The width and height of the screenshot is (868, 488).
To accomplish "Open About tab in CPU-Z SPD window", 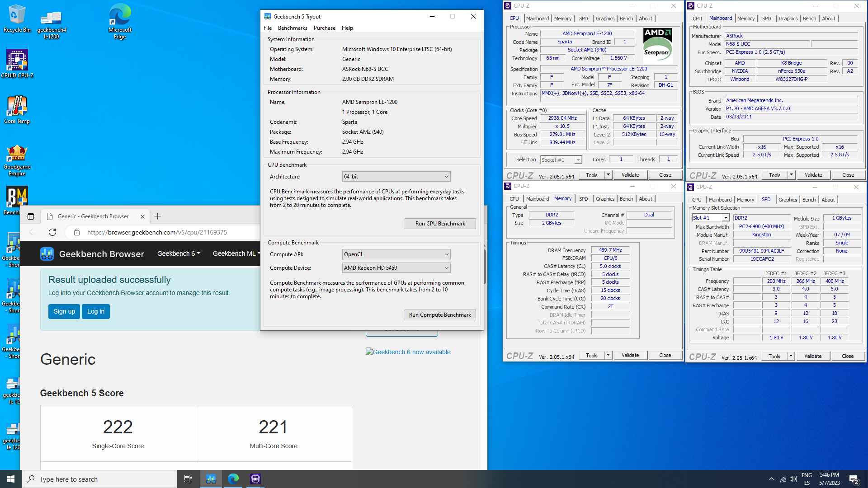I will tap(828, 200).
